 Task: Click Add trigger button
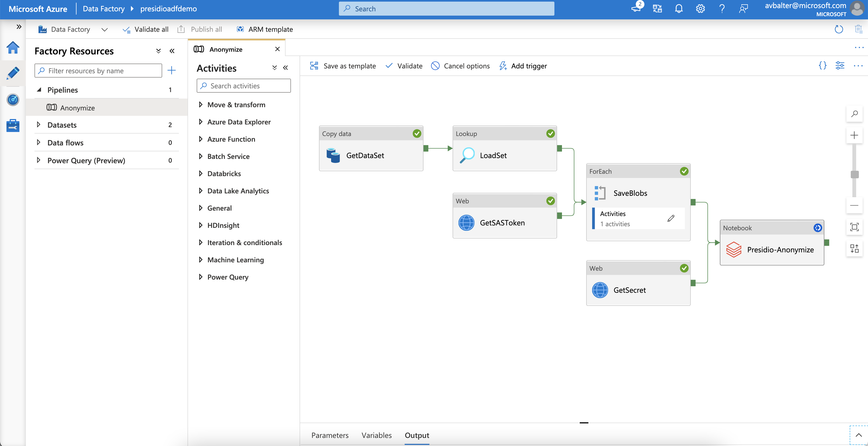tap(523, 66)
